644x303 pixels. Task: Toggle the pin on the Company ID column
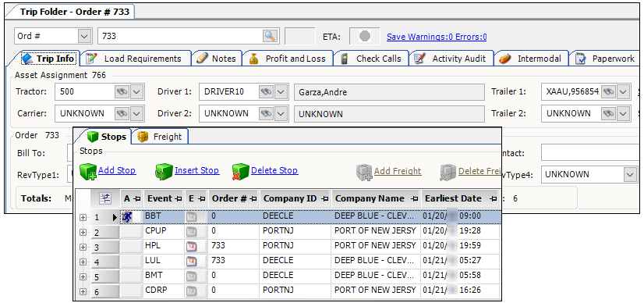tap(325, 199)
